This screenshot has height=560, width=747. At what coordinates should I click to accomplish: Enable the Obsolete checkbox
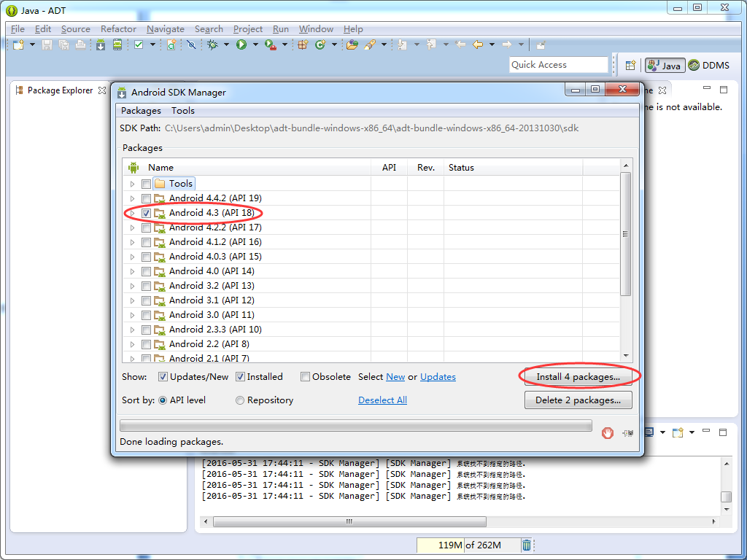306,377
